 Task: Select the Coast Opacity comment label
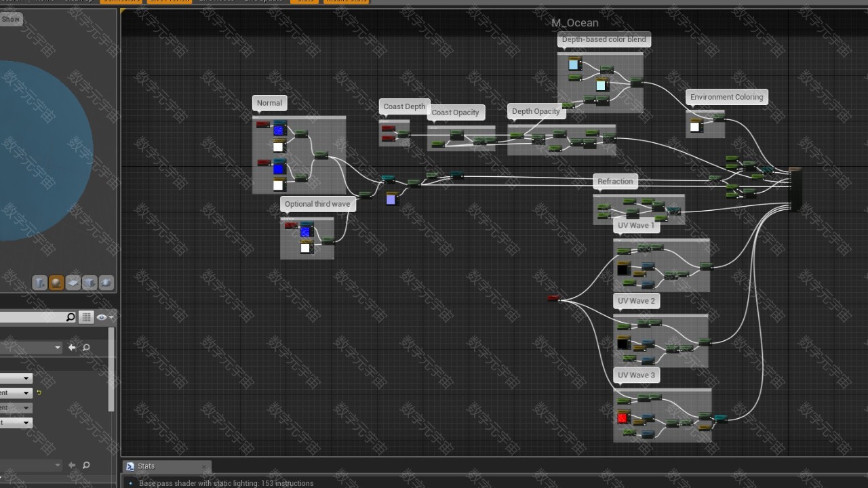click(x=455, y=113)
